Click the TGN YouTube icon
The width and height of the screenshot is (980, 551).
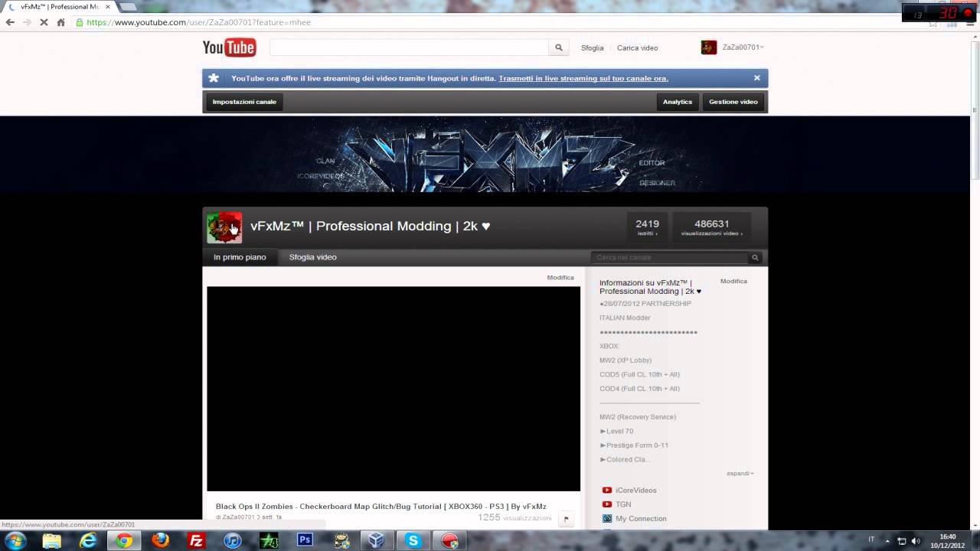[x=606, y=504]
